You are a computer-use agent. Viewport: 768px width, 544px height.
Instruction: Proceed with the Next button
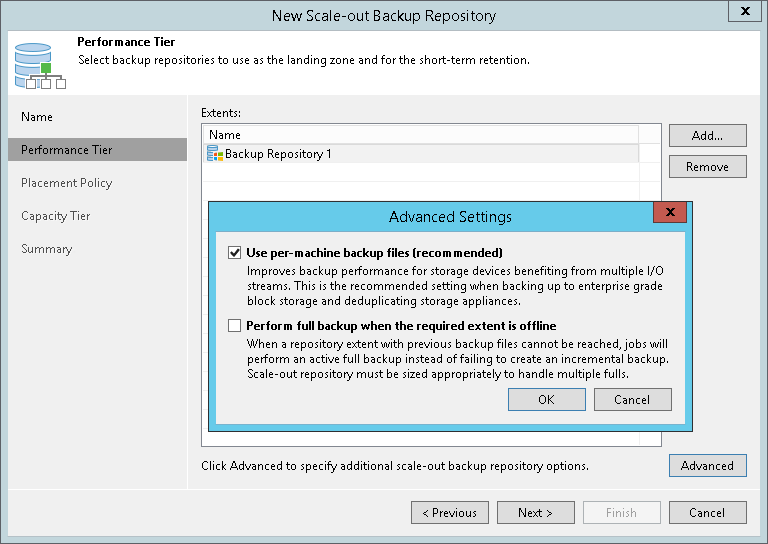[535, 513]
